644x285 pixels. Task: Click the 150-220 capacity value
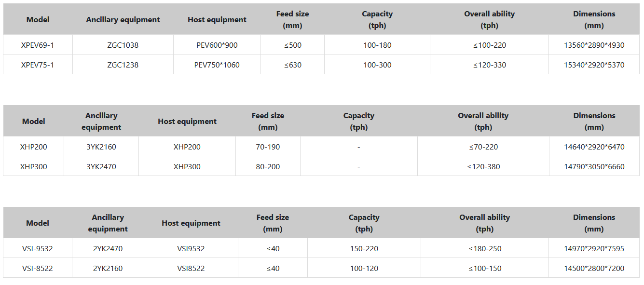click(x=364, y=249)
